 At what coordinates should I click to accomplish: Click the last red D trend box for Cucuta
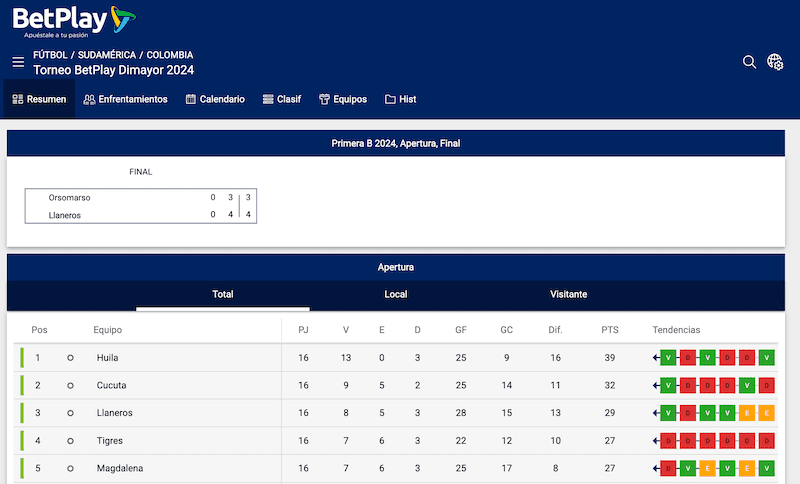(x=767, y=385)
